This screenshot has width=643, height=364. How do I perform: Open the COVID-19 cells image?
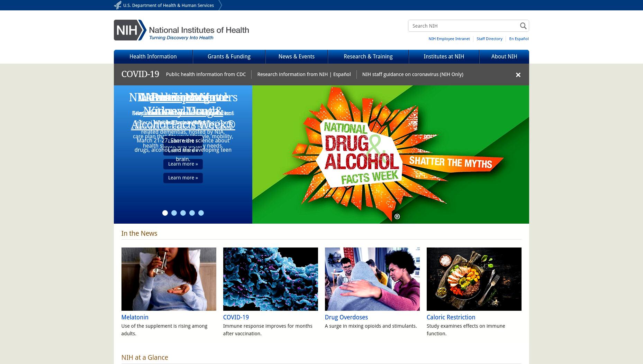tap(271, 279)
